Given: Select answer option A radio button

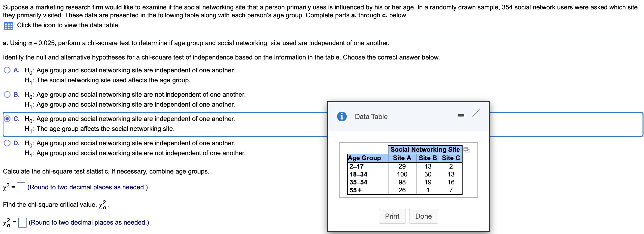Looking at the screenshot, I should (x=7, y=70).
